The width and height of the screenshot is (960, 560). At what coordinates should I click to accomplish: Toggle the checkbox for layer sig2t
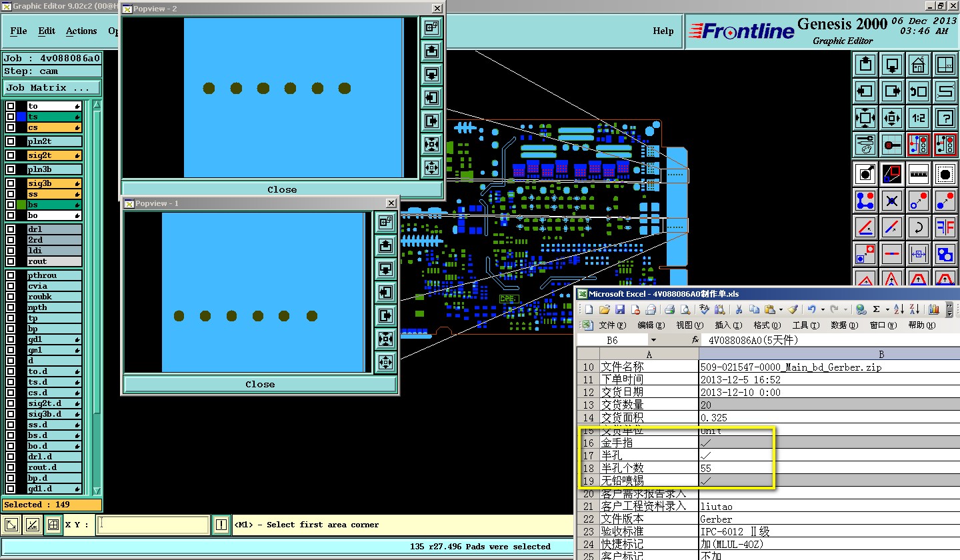pos(11,155)
